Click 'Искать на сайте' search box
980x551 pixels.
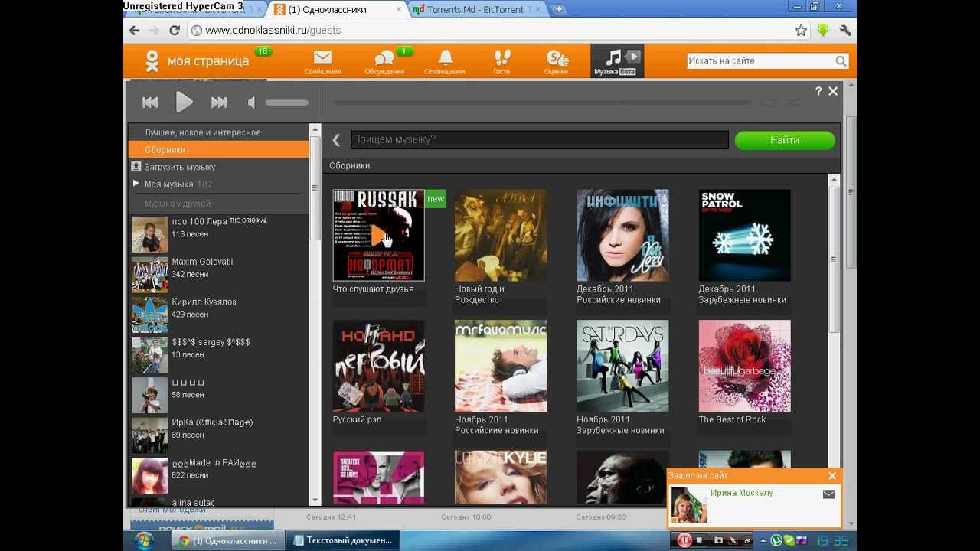pyautogui.click(x=759, y=61)
